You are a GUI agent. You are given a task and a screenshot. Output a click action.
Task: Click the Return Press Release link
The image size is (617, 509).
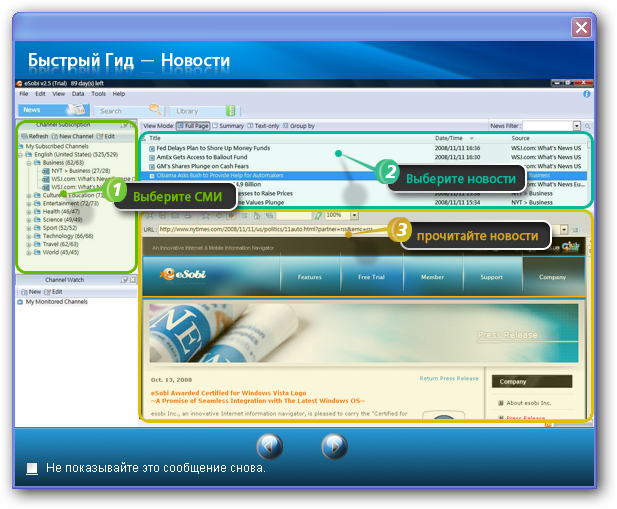point(449,378)
